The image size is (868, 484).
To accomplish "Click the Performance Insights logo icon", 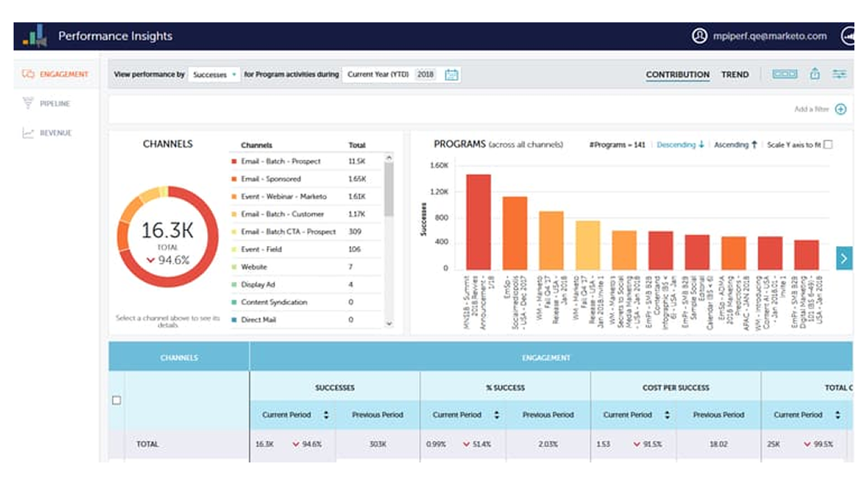I will coord(35,36).
